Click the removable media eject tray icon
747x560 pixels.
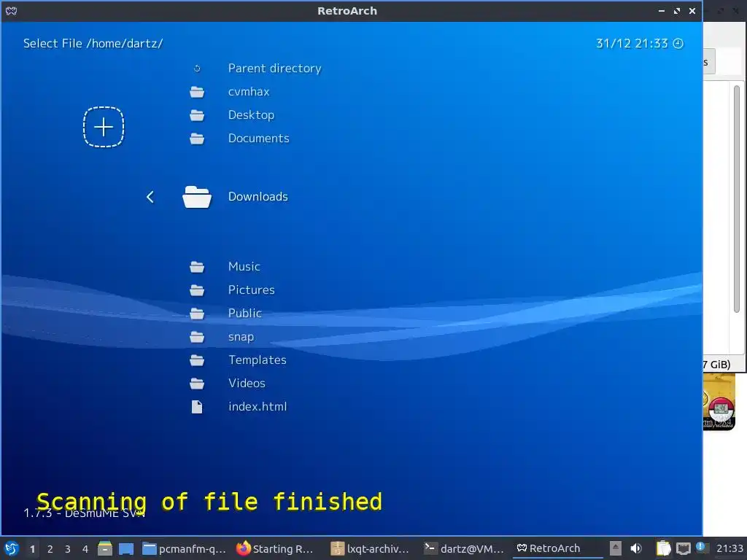point(615,548)
